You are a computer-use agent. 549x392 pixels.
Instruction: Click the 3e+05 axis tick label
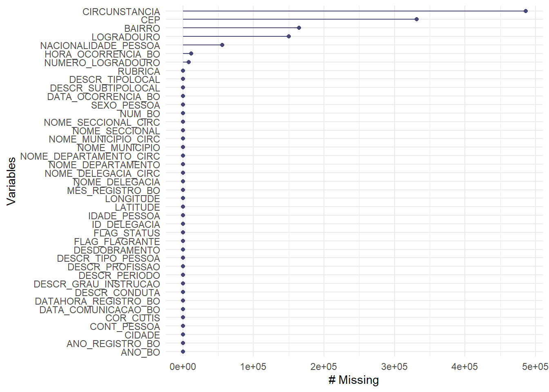point(394,367)
